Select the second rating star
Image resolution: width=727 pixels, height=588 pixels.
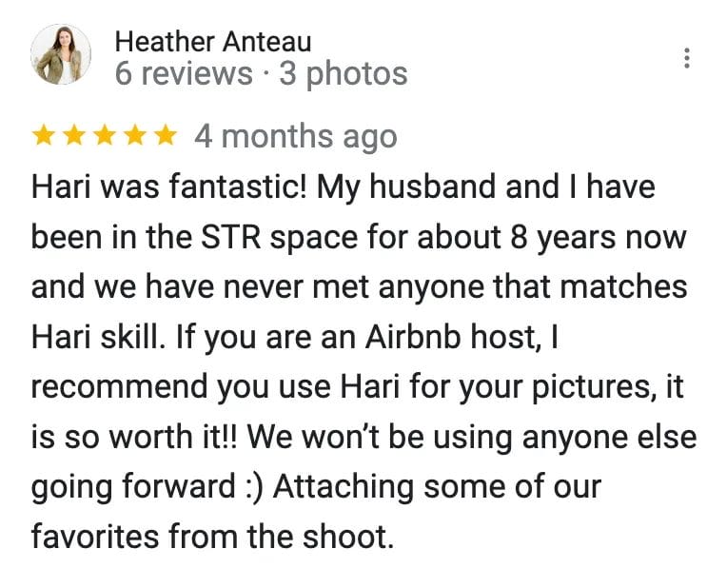tap(74, 135)
